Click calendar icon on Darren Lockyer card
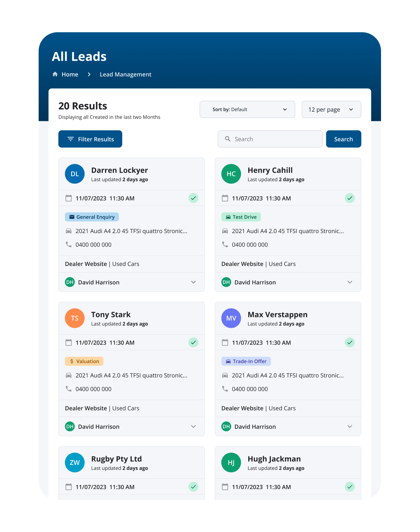This screenshot has width=420, height=532. pos(69,198)
